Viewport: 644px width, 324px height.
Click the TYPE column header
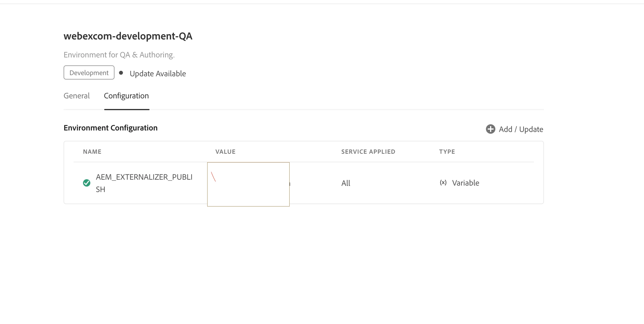coord(447,152)
